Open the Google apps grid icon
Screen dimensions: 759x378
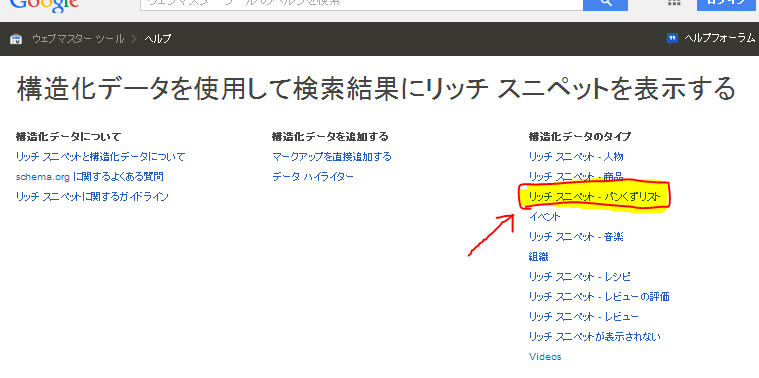click(674, 2)
